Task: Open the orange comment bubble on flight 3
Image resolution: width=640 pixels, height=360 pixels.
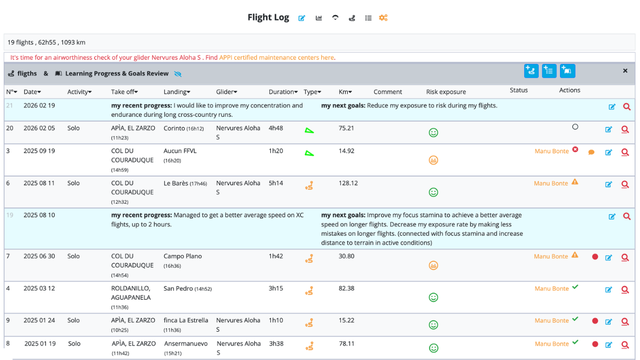Action: pyautogui.click(x=591, y=152)
